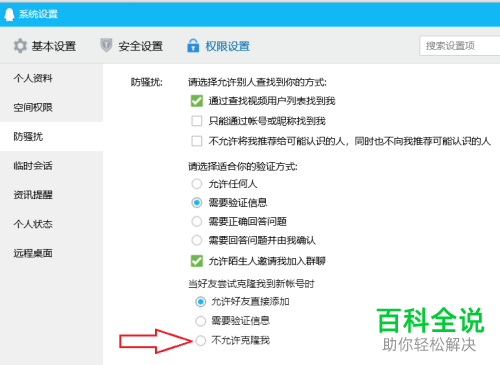The image size is (500, 365).
Task: Open 个人资料 in the sidebar
Action: point(52,78)
